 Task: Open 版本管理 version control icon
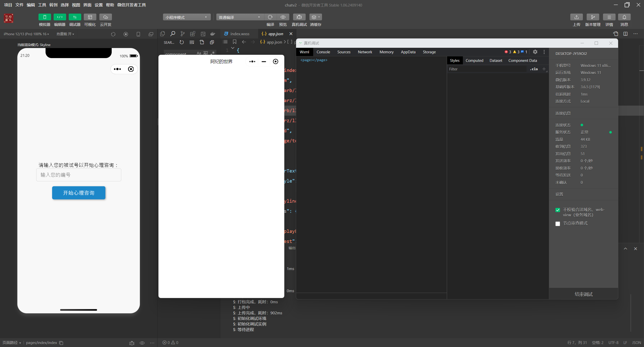[x=593, y=17]
